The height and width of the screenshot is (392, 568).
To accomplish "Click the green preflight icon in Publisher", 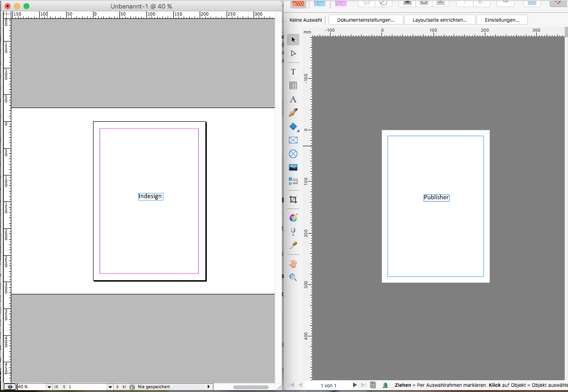I will pyautogui.click(x=385, y=385).
